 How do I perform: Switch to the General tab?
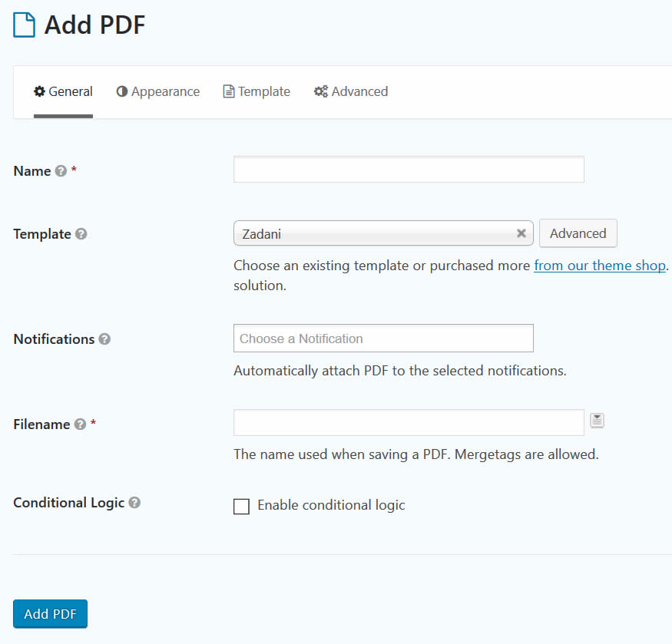tap(63, 91)
